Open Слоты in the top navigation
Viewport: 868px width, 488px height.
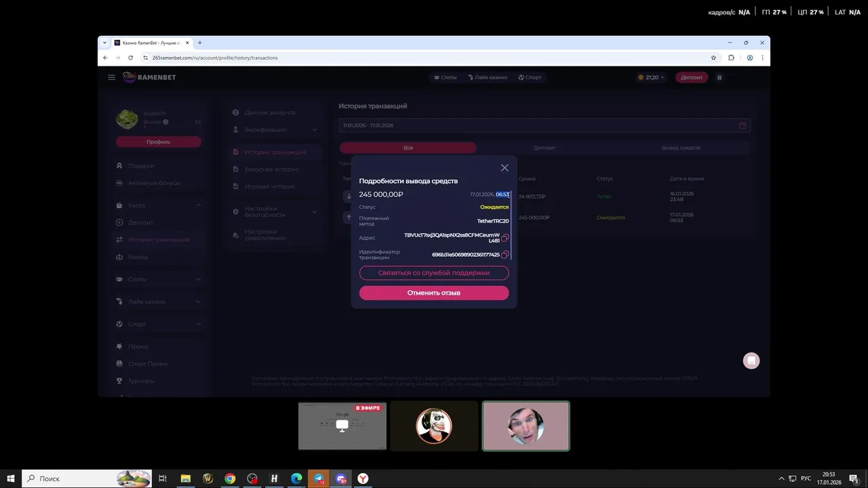pos(445,77)
